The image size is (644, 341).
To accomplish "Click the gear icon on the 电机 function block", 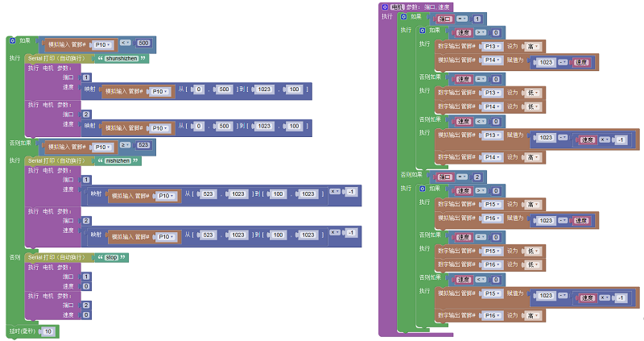I will click(x=385, y=6).
